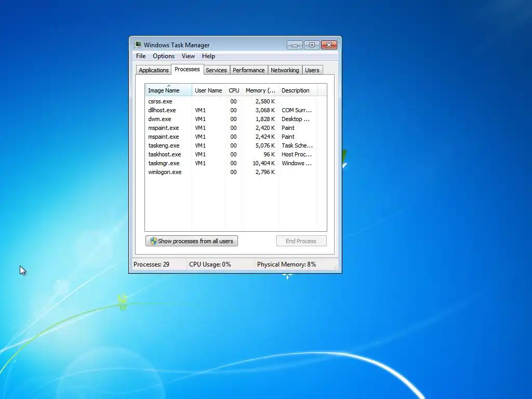The width and height of the screenshot is (532, 399).
Task: Click the Host Proc... description cell
Action: point(297,154)
